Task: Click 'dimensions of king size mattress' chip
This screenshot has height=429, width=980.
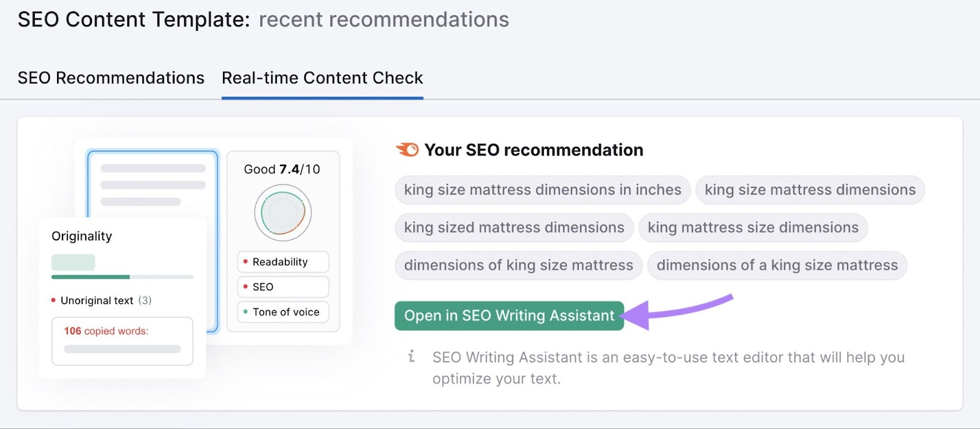Action: point(518,265)
